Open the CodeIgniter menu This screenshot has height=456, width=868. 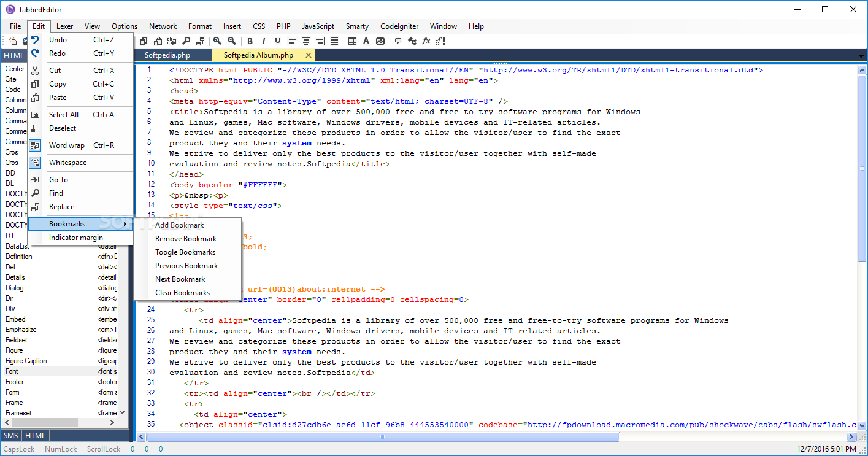[399, 26]
